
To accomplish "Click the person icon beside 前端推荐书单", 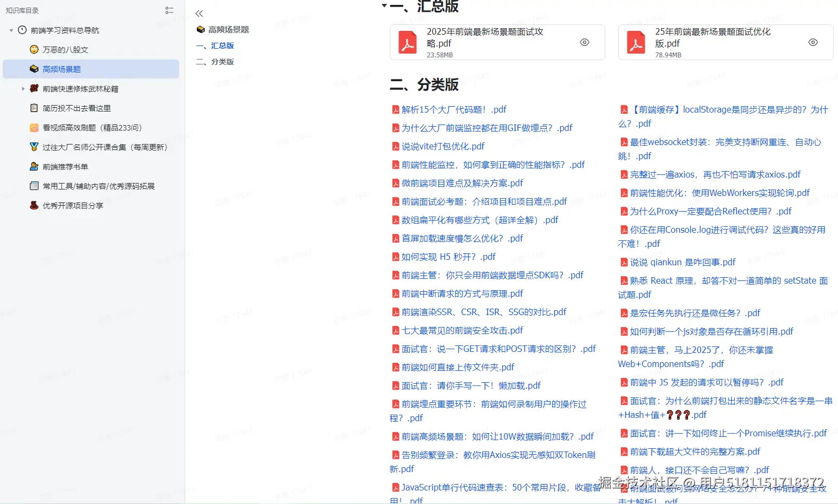I will point(34,166).
